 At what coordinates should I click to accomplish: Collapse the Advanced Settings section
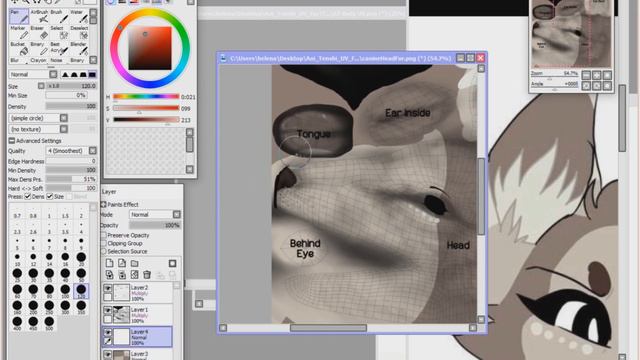[12, 141]
